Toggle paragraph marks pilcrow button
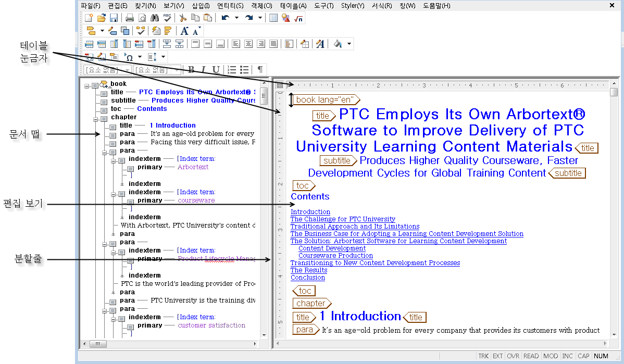This screenshot has height=364, width=624. [260, 70]
